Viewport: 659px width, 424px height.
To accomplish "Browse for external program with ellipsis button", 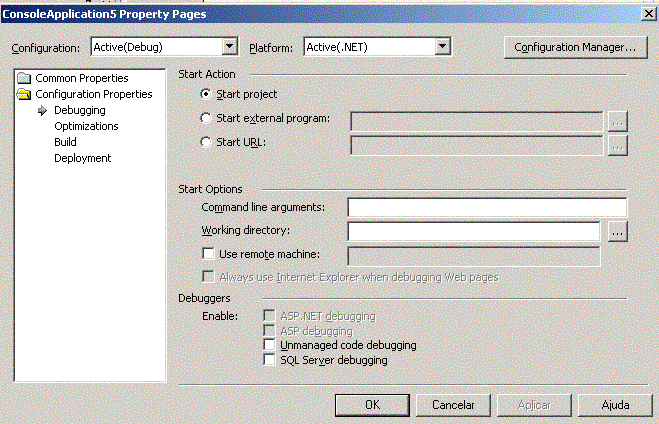I will [x=617, y=121].
